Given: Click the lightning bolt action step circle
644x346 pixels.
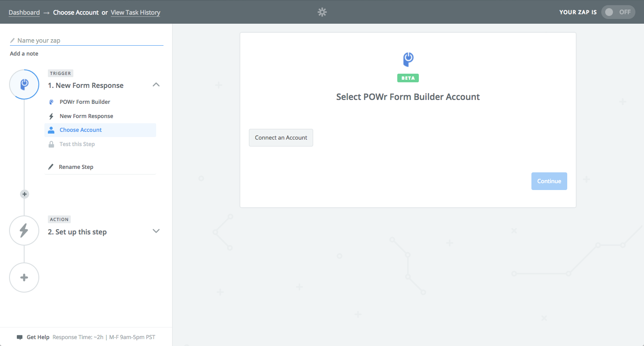Looking at the screenshot, I should 24,231.
